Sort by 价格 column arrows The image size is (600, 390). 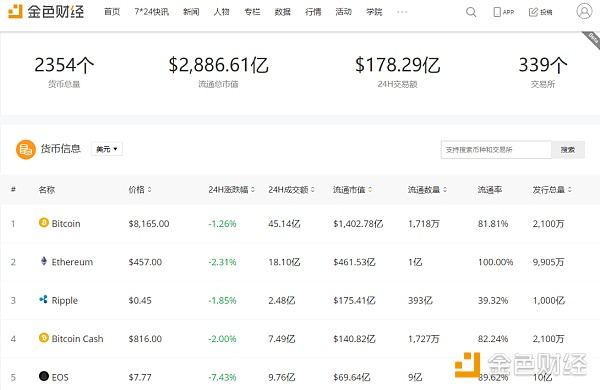click(149, 189)
